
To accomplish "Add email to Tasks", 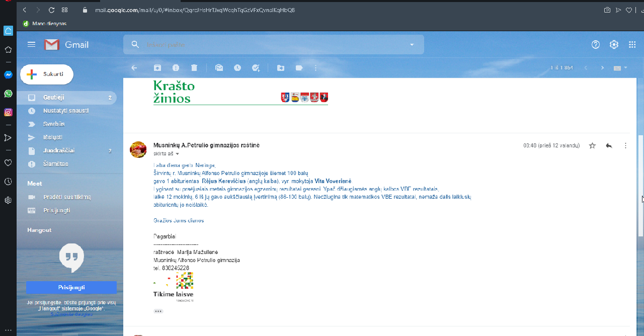I will (256, 68).
